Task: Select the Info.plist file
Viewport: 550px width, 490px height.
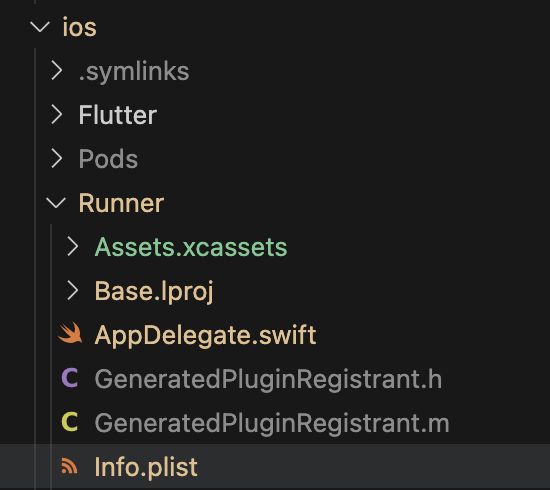Action: 146,467
